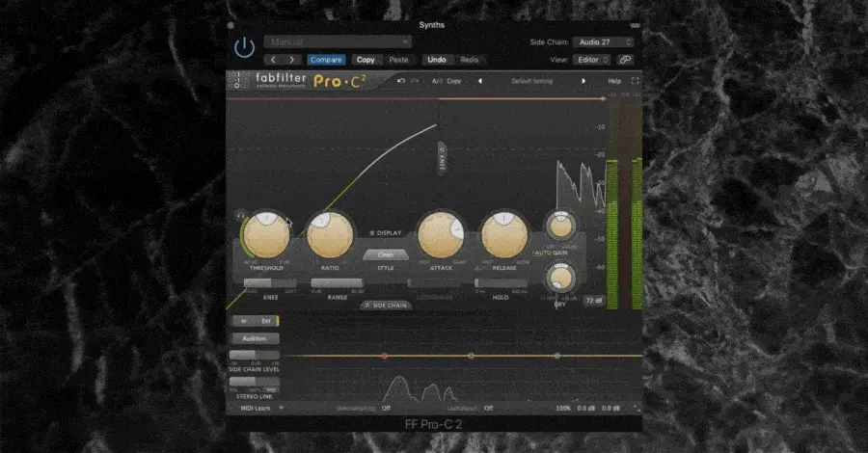Open the MIDI Learn dropdown arrow

click(x=281, y=409)
